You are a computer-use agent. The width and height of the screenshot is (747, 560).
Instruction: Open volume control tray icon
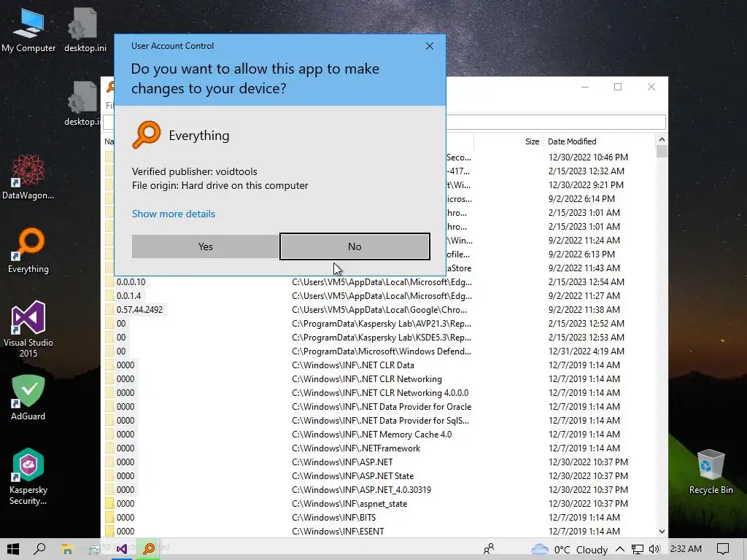(654, 549)
